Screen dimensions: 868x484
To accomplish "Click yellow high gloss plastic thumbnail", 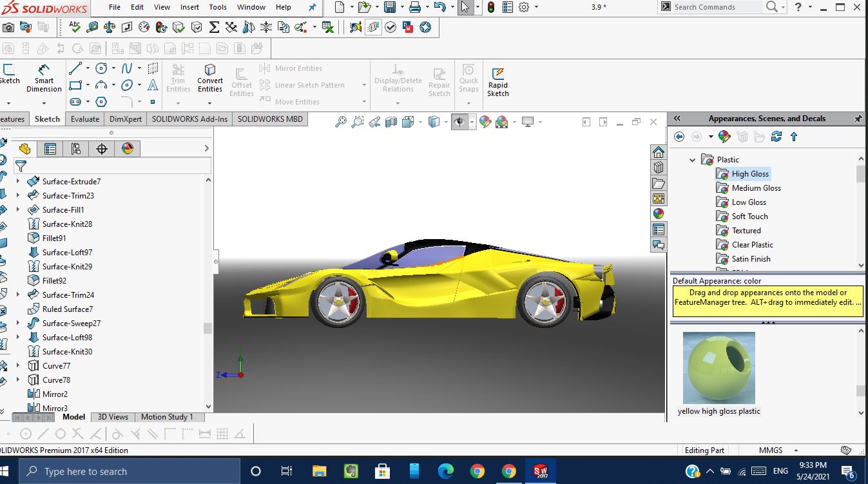I will (719, 367).
